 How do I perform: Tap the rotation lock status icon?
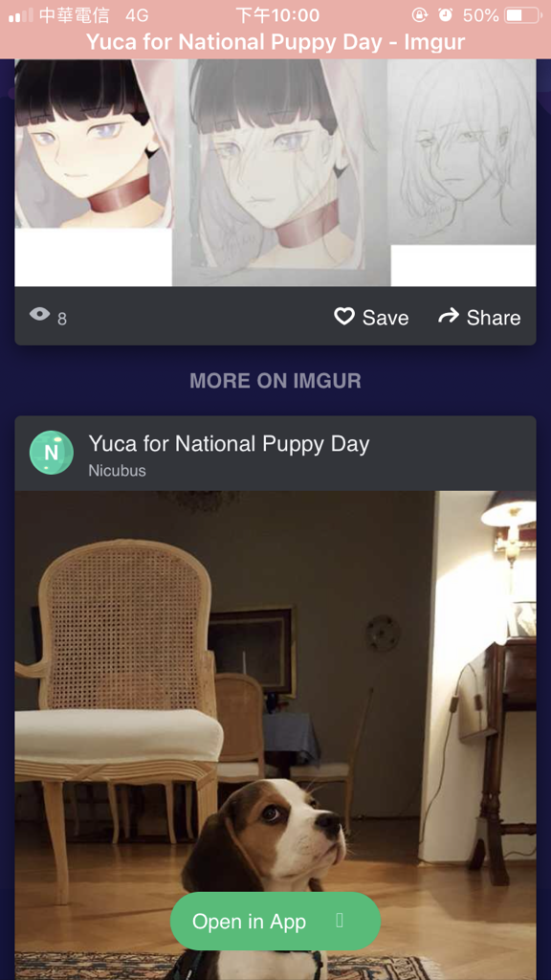tap(421, 15)
